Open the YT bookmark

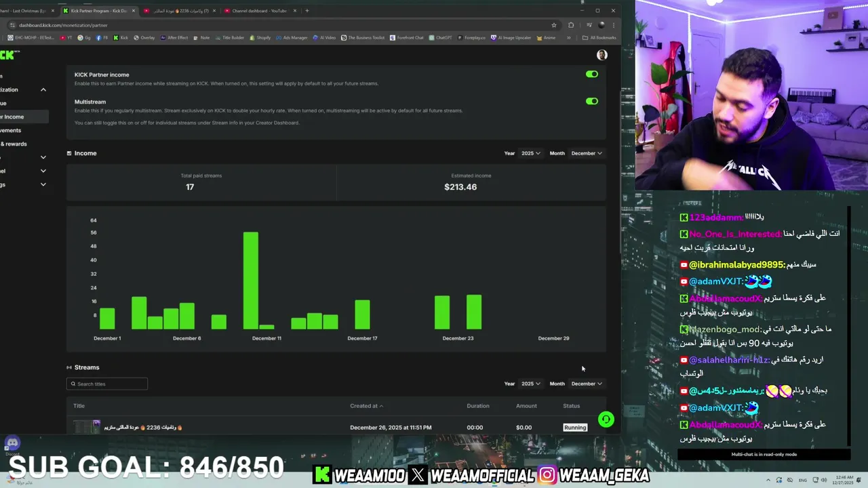click(66, 38)
